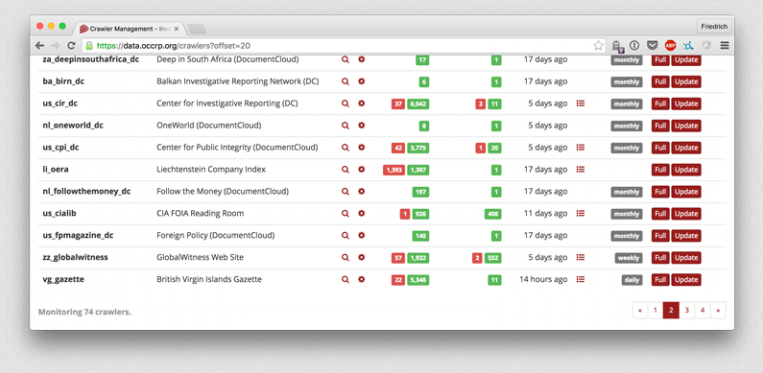Open the Chrome hamburger menu
This screenshot has width=763, height=373.
pos(725,45)
